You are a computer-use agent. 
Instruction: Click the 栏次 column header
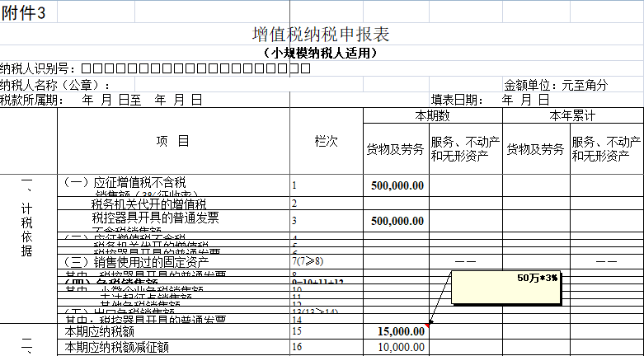click(326, 141)
